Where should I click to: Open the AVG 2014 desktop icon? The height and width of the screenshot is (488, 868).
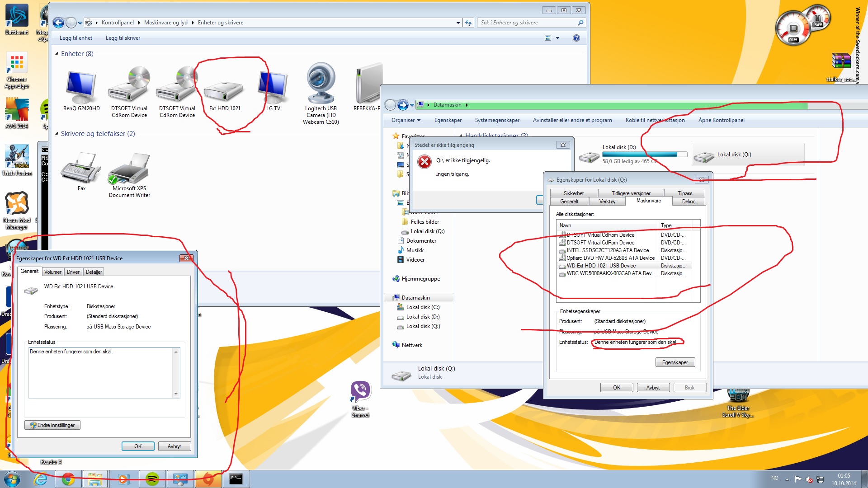[17, 113]
